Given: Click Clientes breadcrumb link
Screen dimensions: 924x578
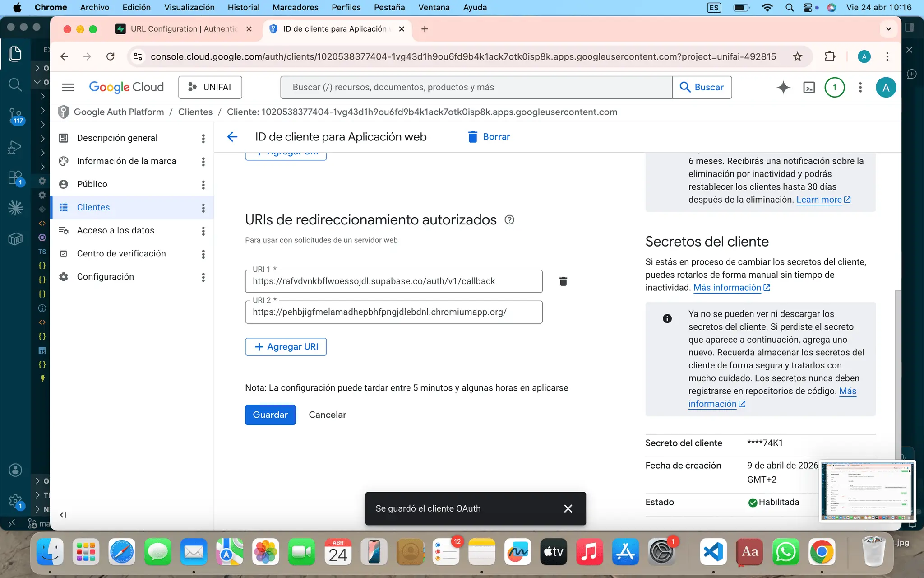Looking at the screenshot, I should (195, 112).
